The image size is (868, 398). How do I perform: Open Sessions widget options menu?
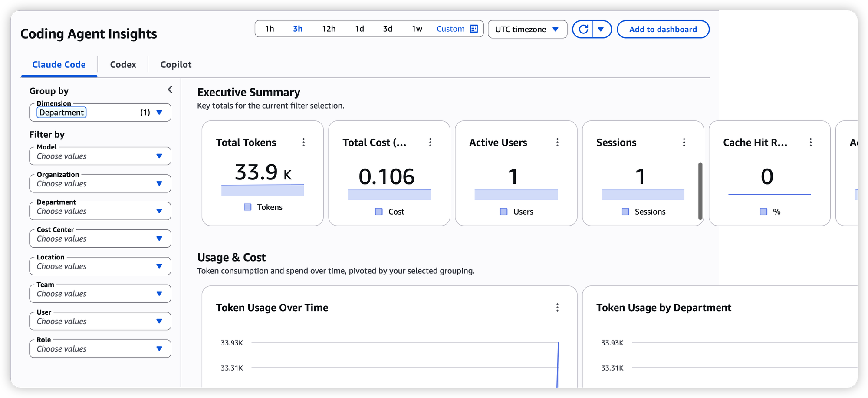click(x=684, y=142)
